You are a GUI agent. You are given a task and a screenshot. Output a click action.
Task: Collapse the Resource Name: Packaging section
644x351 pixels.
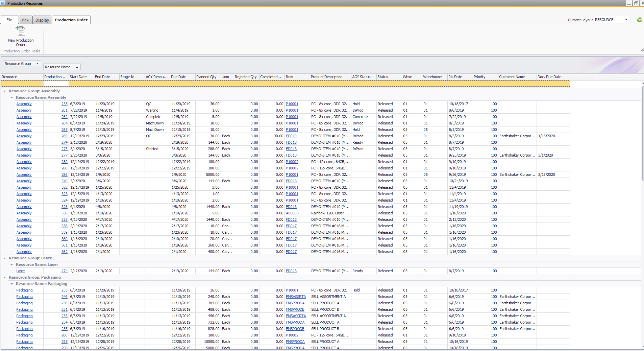click(11, 284)
